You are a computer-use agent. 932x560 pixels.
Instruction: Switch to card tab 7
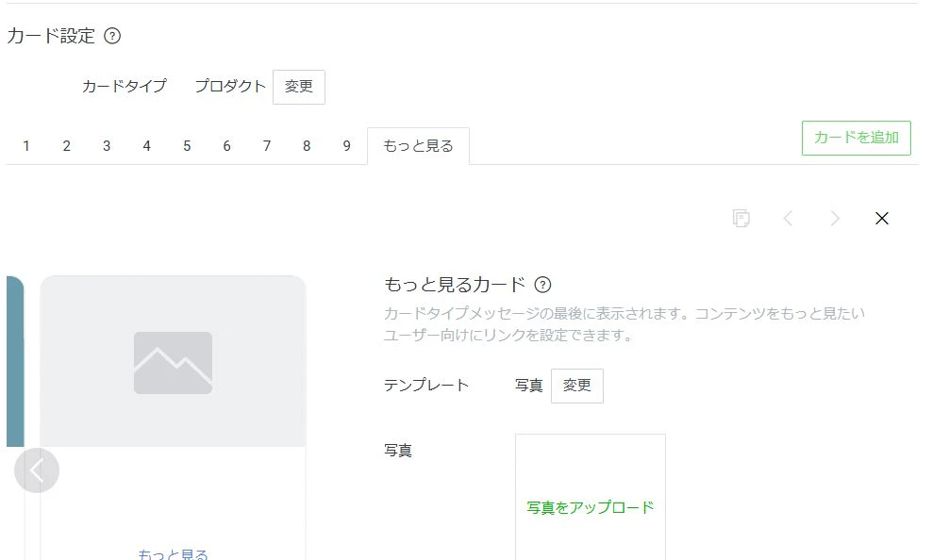coord(267,146)
